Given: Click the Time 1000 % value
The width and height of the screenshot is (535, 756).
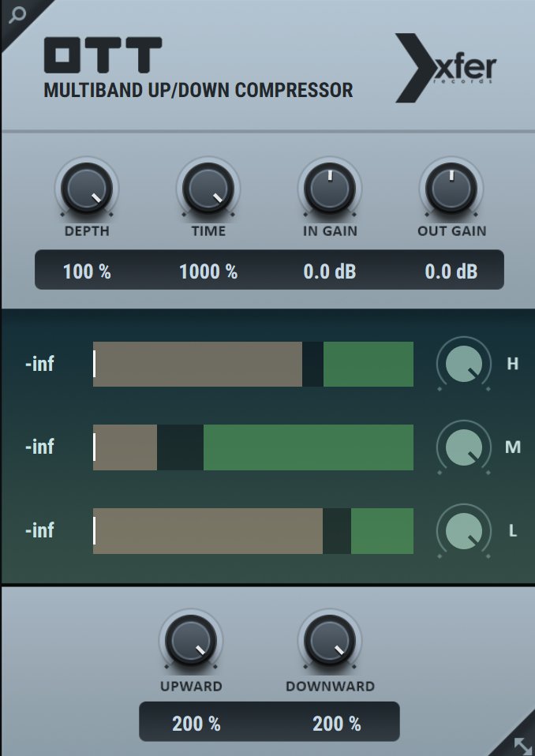Looking at the screenshot, I should (208, 271).
